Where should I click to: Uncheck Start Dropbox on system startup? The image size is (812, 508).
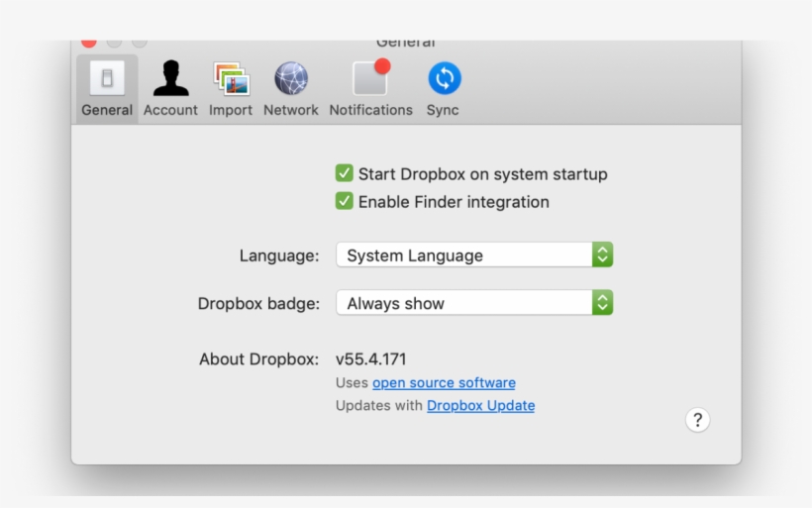[x=345, y=173]
